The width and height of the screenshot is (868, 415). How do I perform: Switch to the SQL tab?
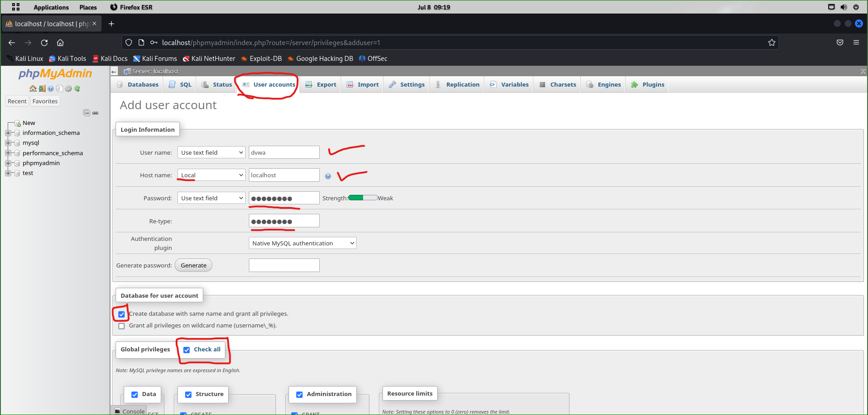coord(180,84)
